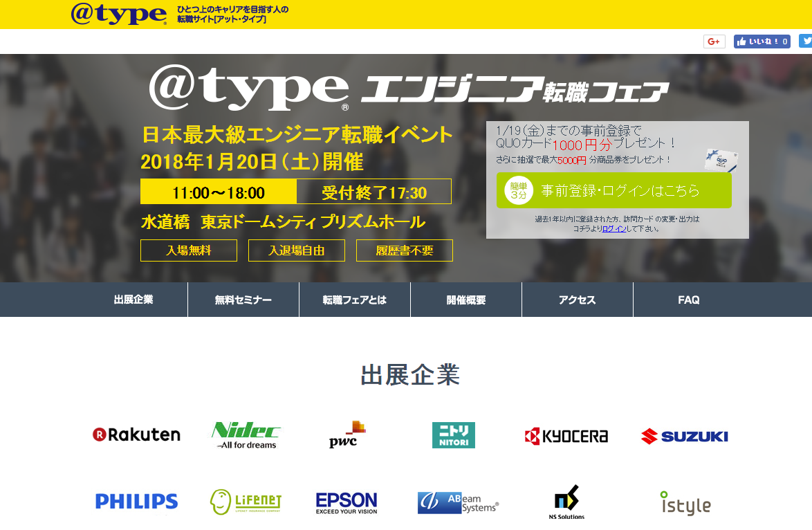Select the Lifenet insurance logo
The width and height of the screenshot is (812, 530).
click(246, 502)
